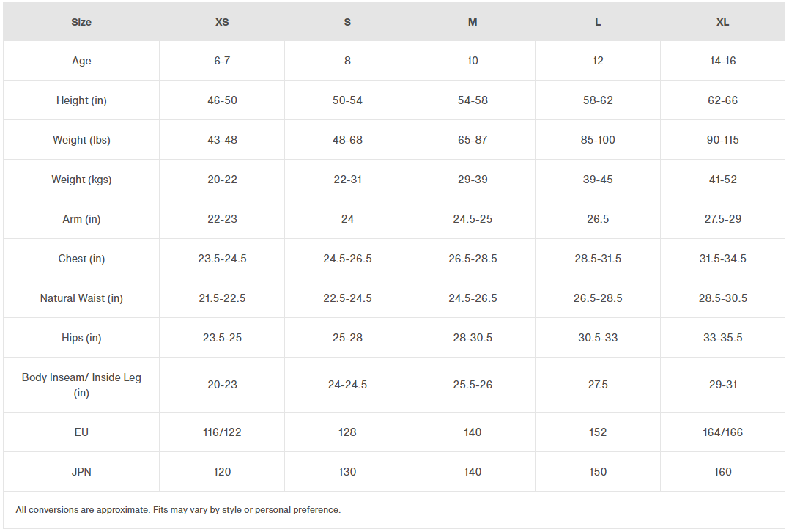Click the Natural Waist (in) label
The width and height of the screenshot is (789, 532).
coord(81,298)
